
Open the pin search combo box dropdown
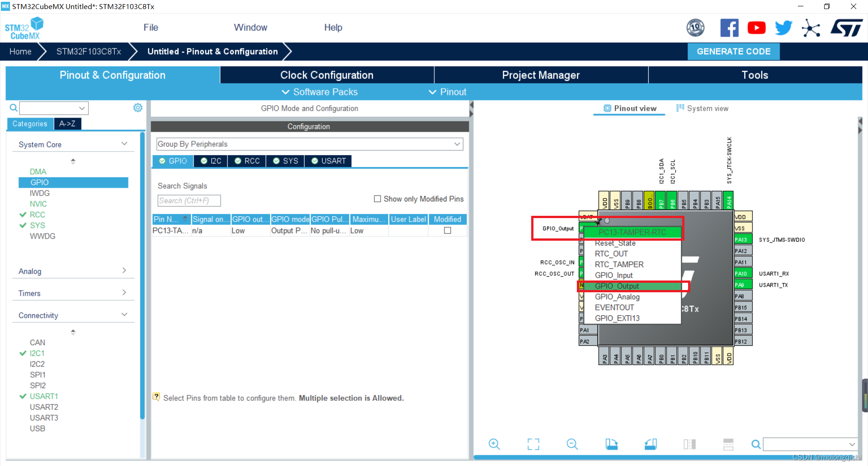click(x=852, y=444)
